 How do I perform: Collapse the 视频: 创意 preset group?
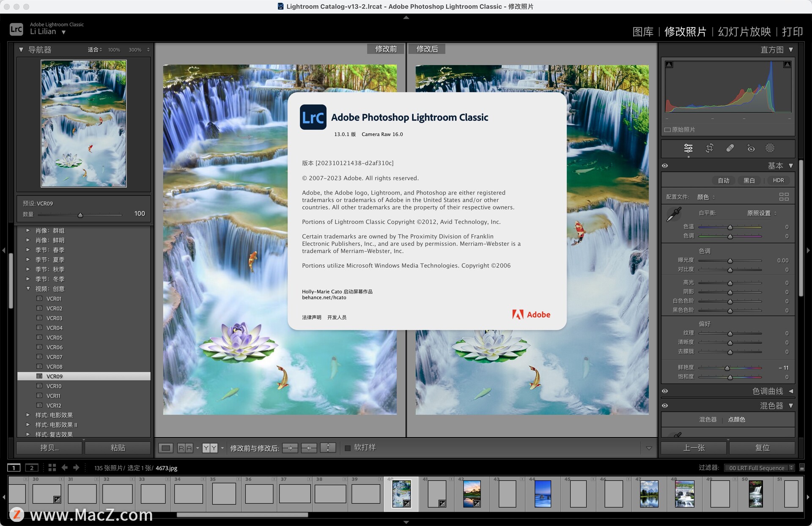[28, 289]
